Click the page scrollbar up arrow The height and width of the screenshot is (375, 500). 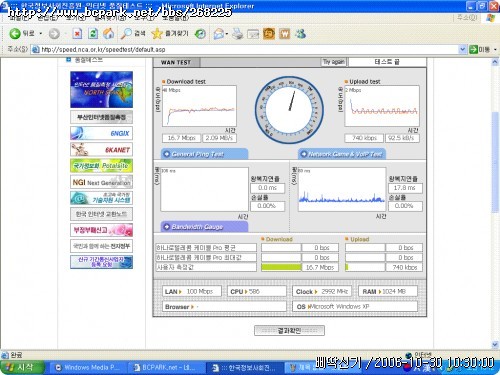495,62
